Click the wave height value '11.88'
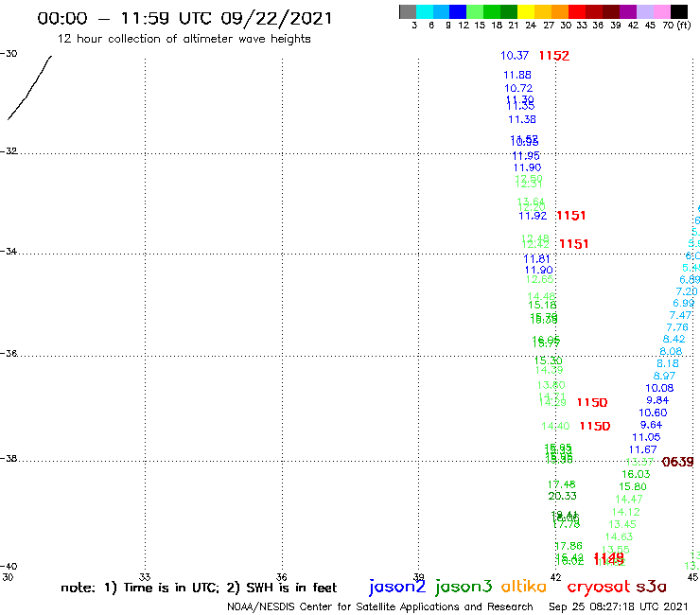This screenshot has width=700, height=615. (517, 75)
